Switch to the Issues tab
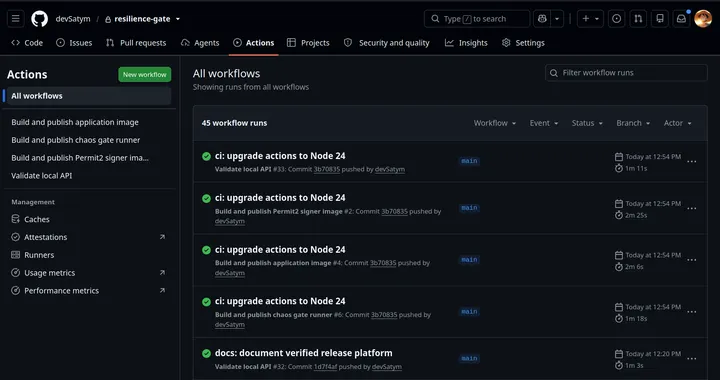 tap(74, 43)
